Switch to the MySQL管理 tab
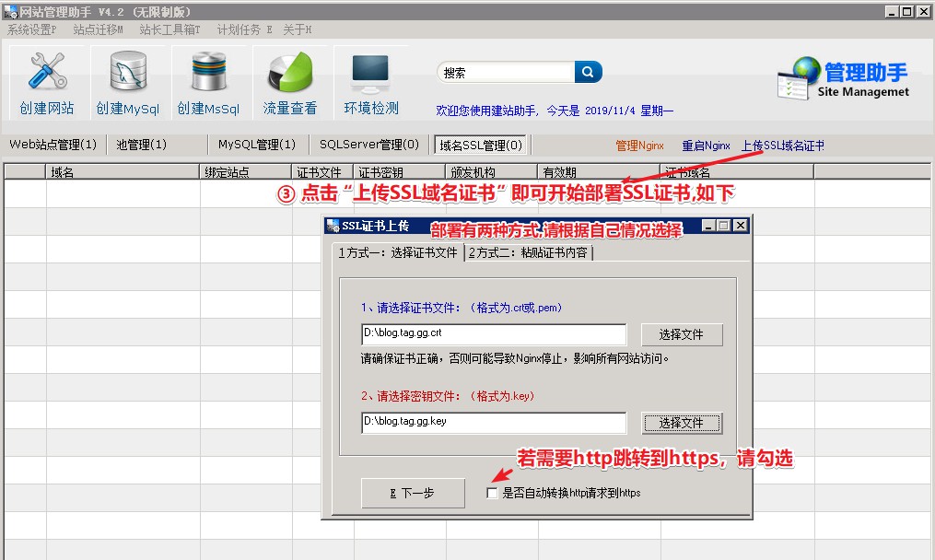935x560 pixels. [256, 145]
